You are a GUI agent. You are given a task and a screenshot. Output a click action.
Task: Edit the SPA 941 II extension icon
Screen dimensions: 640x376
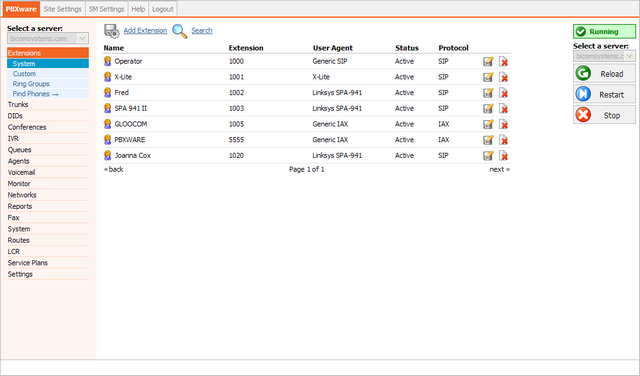click(x=488, y=109)
